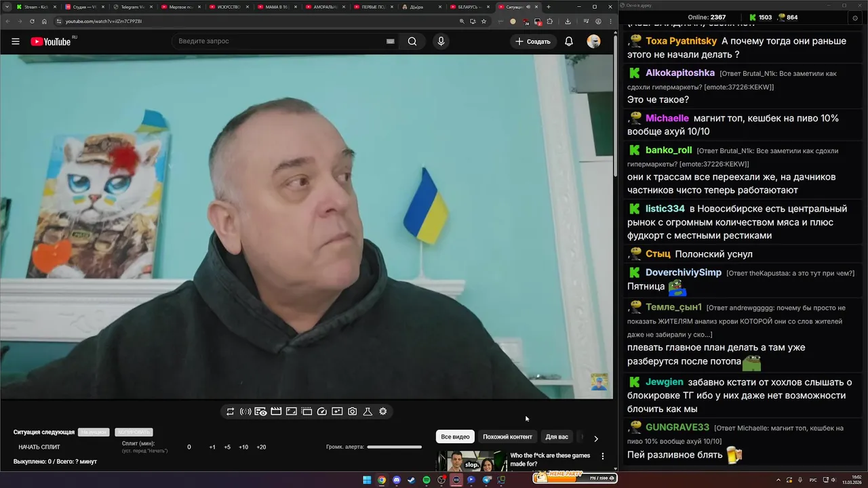This screenshot has height=488, width=868.
Task: Reload the page in the browser
Action: tap(33, 21)
